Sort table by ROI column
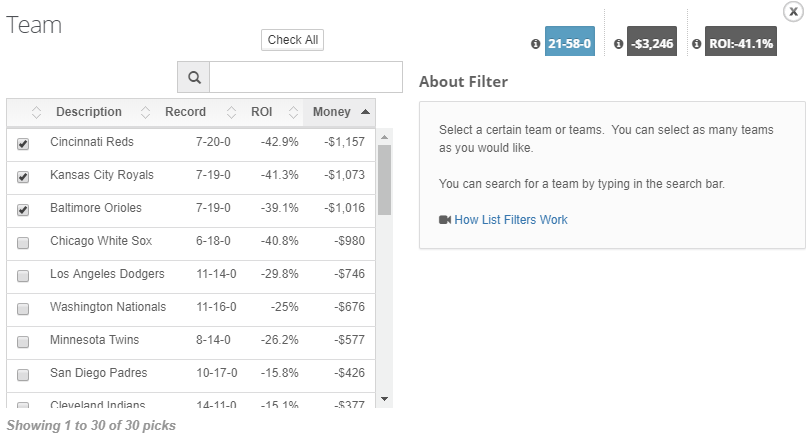The height and width of the screenshot is (438, 810). click(x=261, y=112)
